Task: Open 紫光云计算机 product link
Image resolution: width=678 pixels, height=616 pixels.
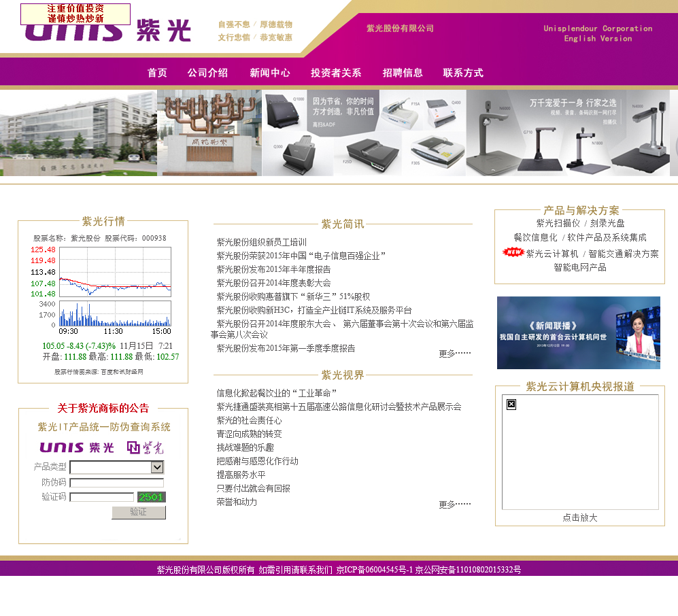Action: point(552,254)
